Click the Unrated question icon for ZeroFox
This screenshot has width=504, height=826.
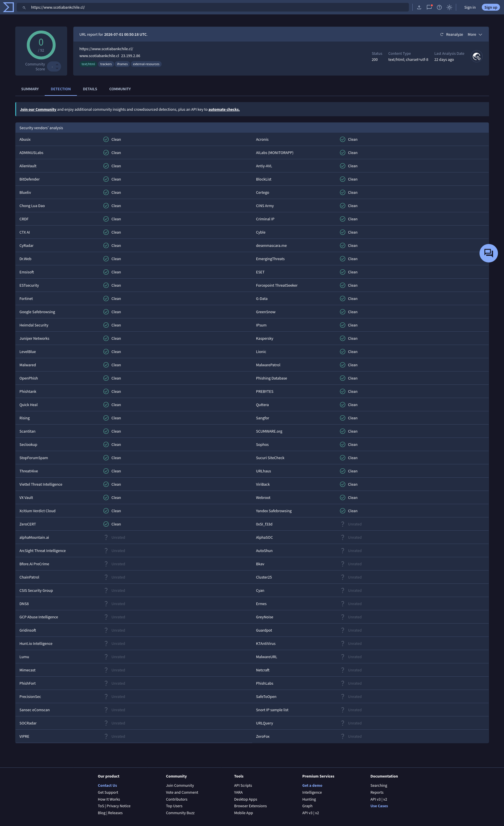[x=342, y=737]
